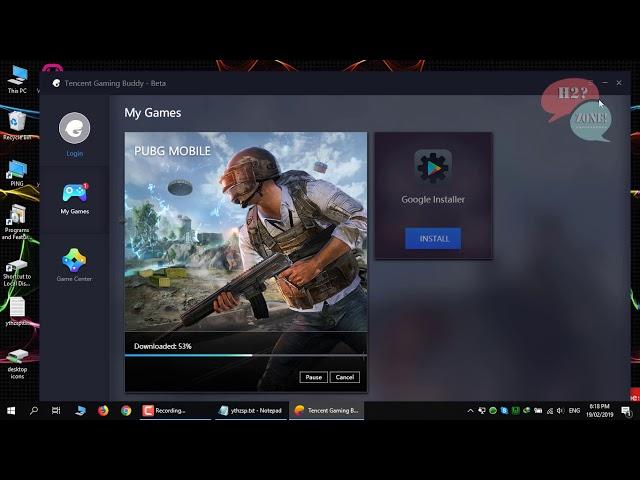Cancel the PUBG Mobile download

[x=344, y=377]
